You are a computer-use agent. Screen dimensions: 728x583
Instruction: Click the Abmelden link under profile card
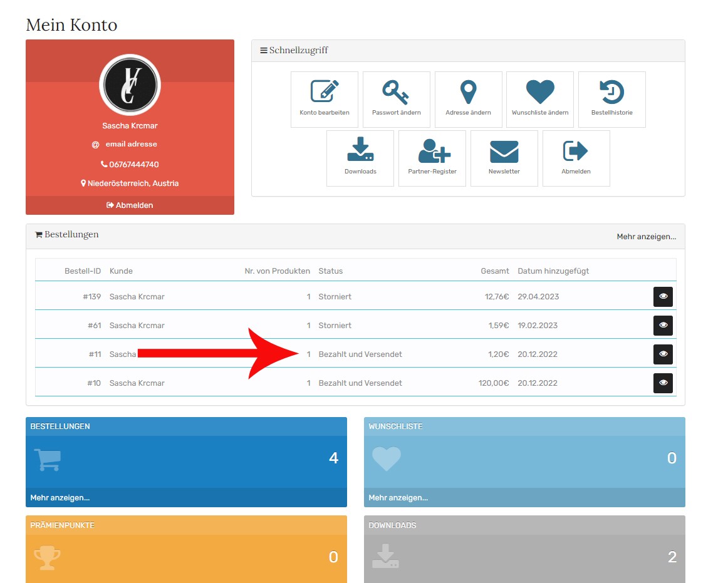point(130,205)
